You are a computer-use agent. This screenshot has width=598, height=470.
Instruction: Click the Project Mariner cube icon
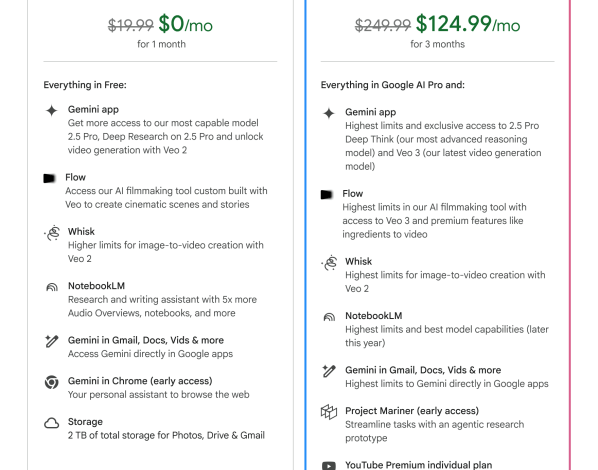pos(329,412)
